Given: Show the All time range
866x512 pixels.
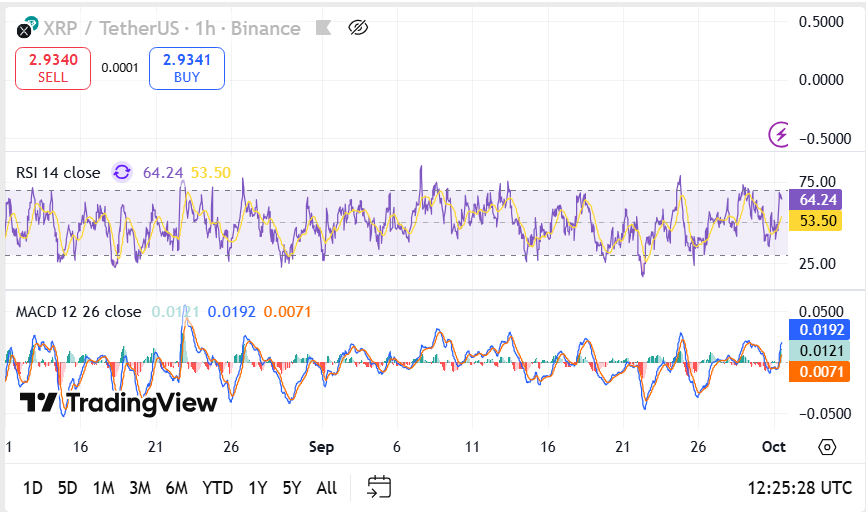Looking at the screenshot, I should pos(326,488).
